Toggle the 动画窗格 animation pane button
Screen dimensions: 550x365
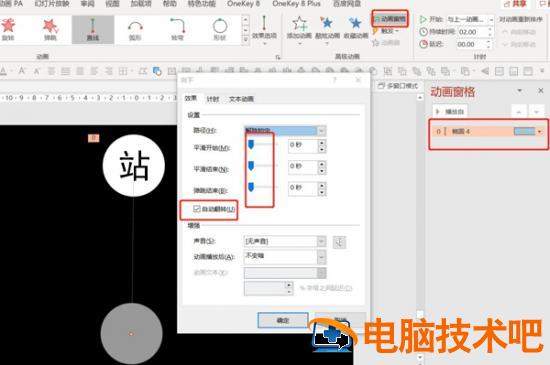point(390,19)
